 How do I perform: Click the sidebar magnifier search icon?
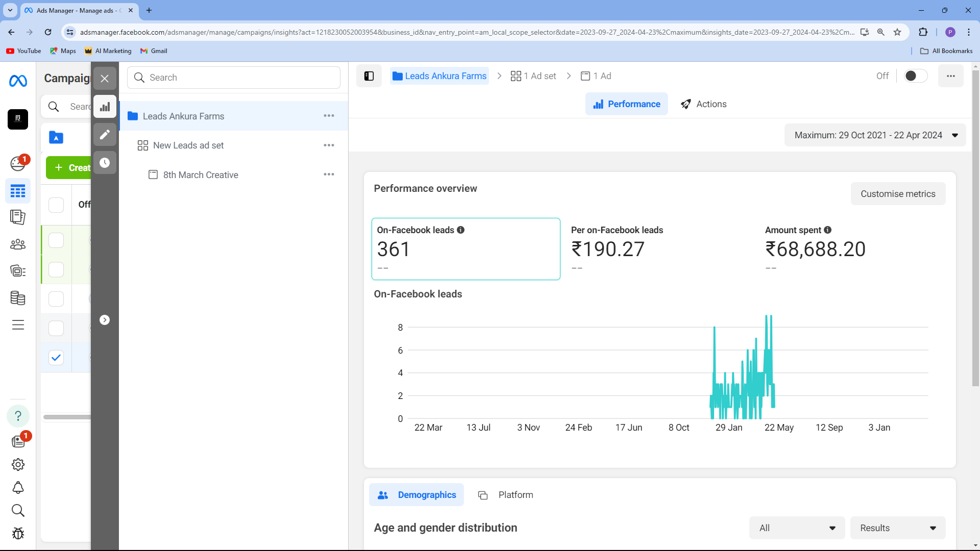(18, 510)
